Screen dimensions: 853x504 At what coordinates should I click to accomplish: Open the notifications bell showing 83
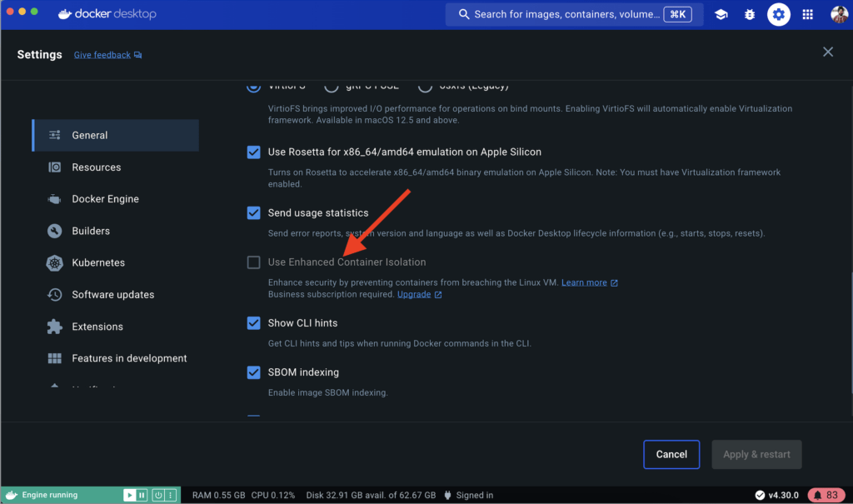point(826,495)
